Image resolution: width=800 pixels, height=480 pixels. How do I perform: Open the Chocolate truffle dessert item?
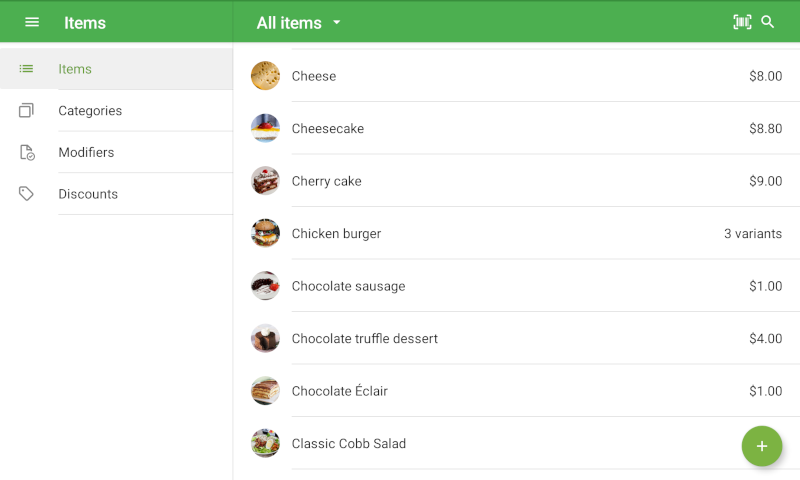(364, 339)
